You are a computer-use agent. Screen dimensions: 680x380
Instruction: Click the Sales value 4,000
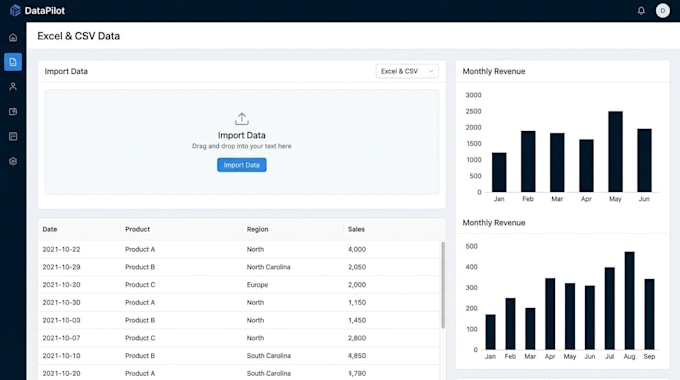(357, 249)
